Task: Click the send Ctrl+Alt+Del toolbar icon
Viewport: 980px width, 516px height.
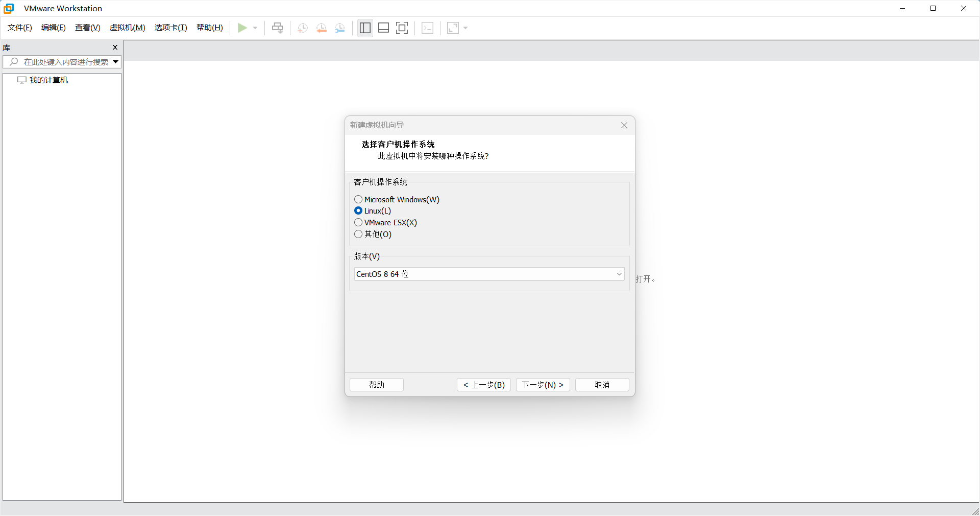Action: click(x=277, y=28)
